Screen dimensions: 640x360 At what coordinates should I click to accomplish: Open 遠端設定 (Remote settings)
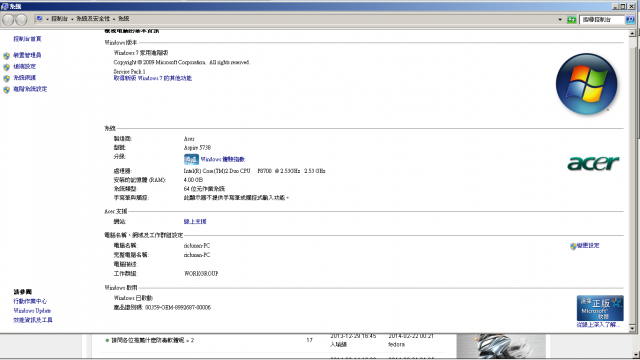click(x=24, y=67)
